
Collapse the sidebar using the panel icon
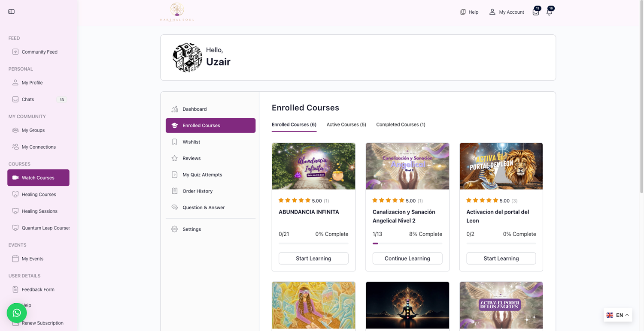pyautogui.click(x=12, y=12)
